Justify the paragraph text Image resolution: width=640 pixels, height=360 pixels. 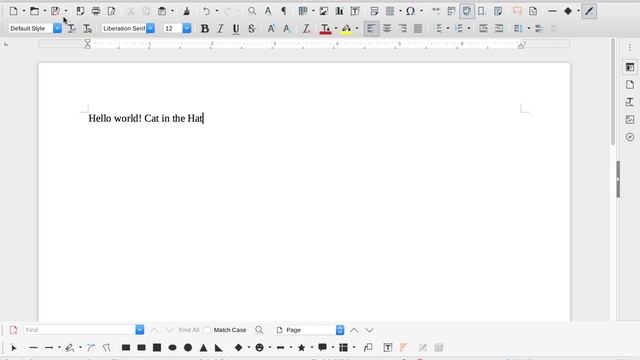pos(418,29)
